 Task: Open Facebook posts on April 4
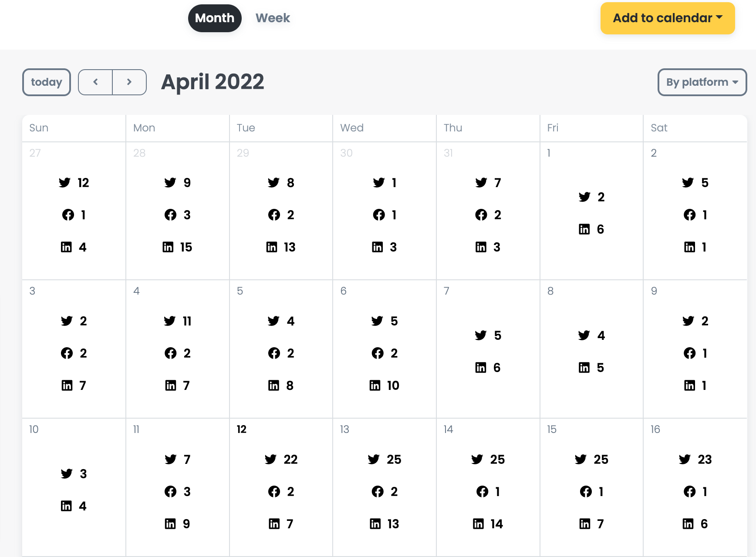coord(177,353)
